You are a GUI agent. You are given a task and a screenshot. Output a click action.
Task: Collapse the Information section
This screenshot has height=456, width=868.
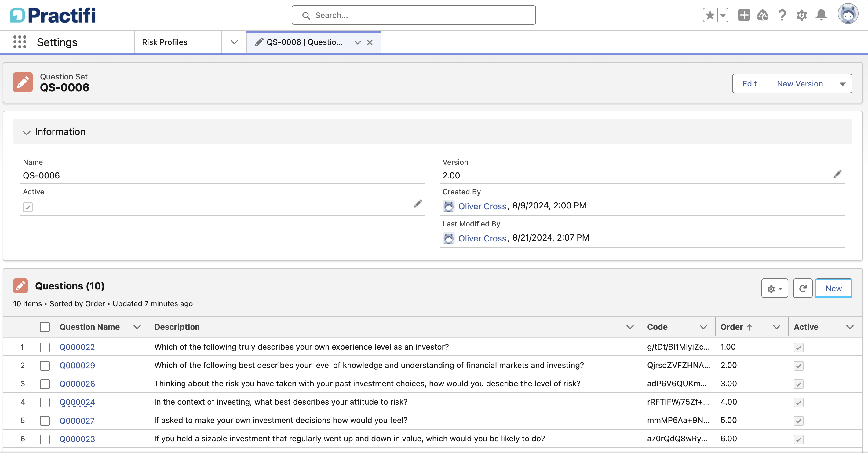pyautogui.click(x=26, y=132)
